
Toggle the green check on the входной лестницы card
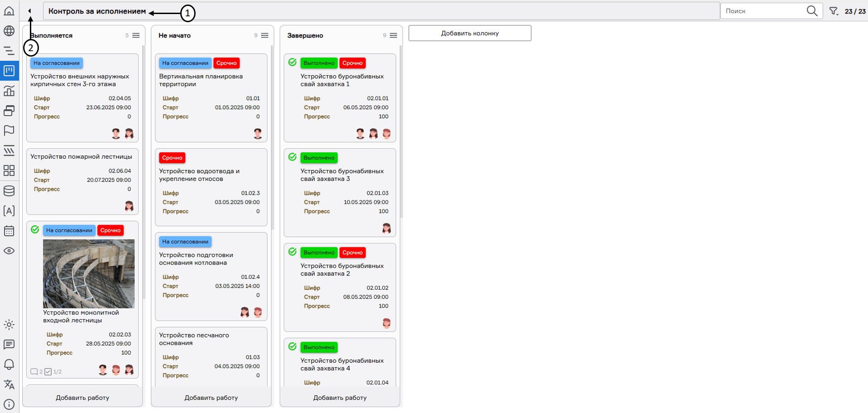[35, 230]
